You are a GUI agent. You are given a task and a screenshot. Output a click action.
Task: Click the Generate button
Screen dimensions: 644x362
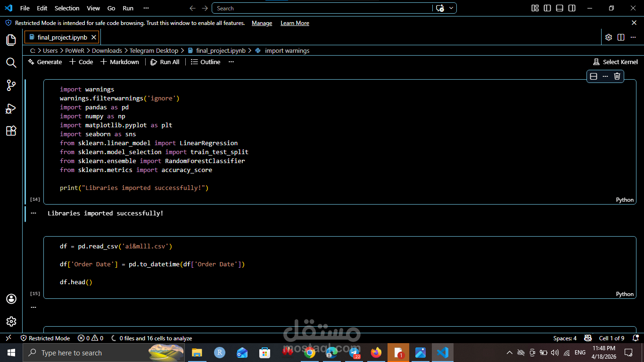click(x=45, y=62)
